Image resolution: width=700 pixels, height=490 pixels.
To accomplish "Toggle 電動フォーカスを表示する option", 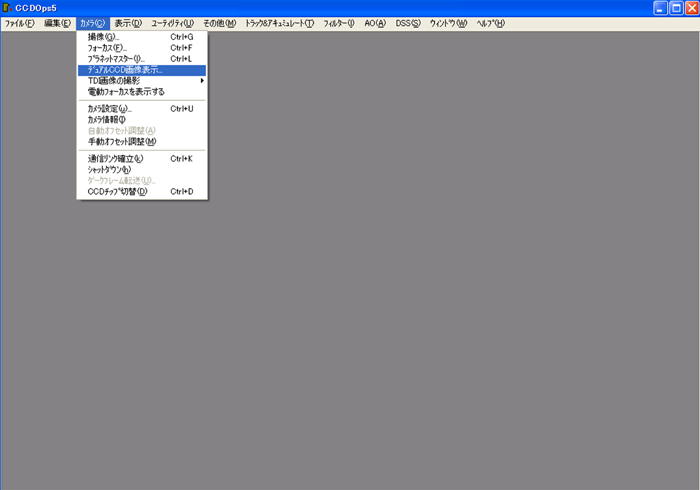I will click(126, 92).
